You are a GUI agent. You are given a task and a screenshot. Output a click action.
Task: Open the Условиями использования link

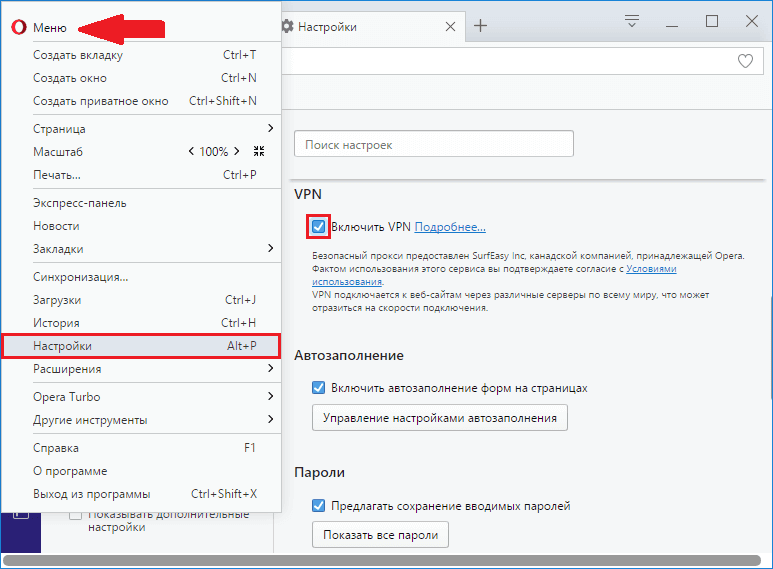pos(651,269)
